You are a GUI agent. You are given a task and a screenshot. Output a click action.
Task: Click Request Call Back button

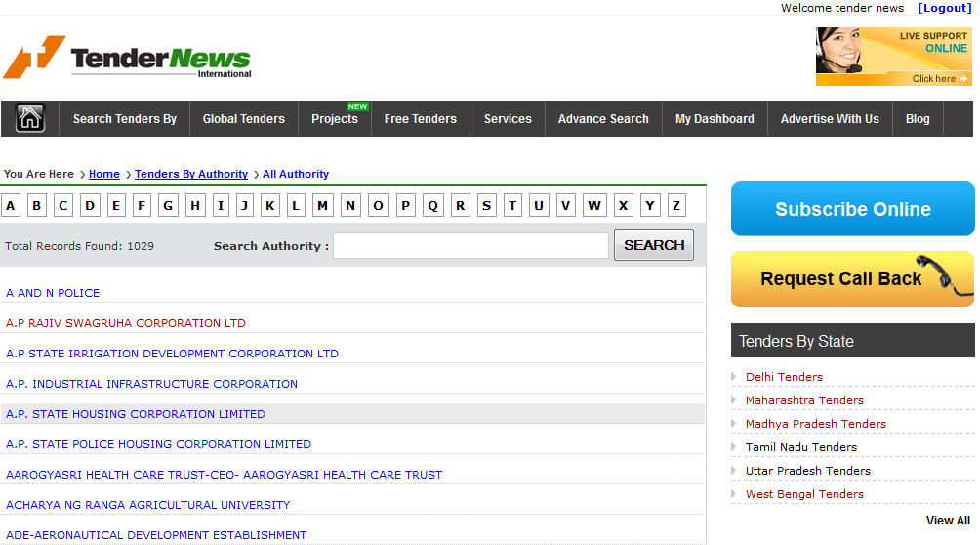click(852, 279)
